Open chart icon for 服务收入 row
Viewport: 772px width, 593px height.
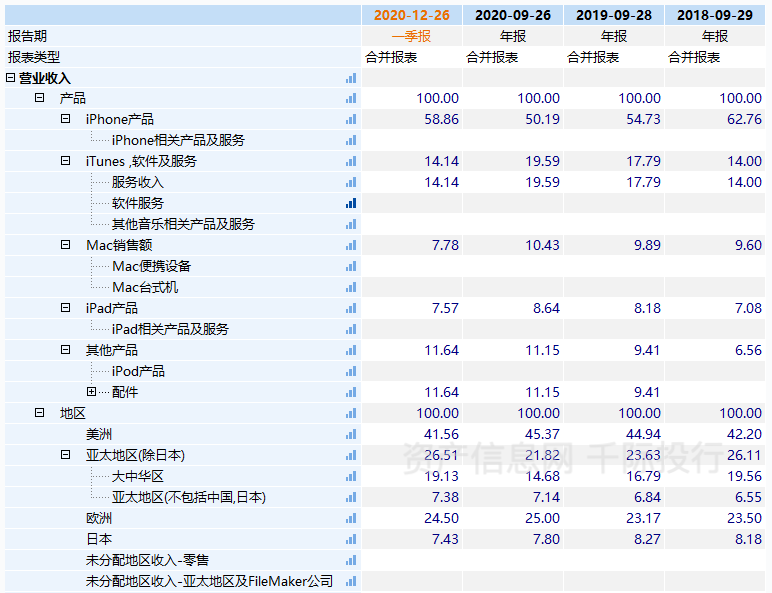click(x=351, y=182)
